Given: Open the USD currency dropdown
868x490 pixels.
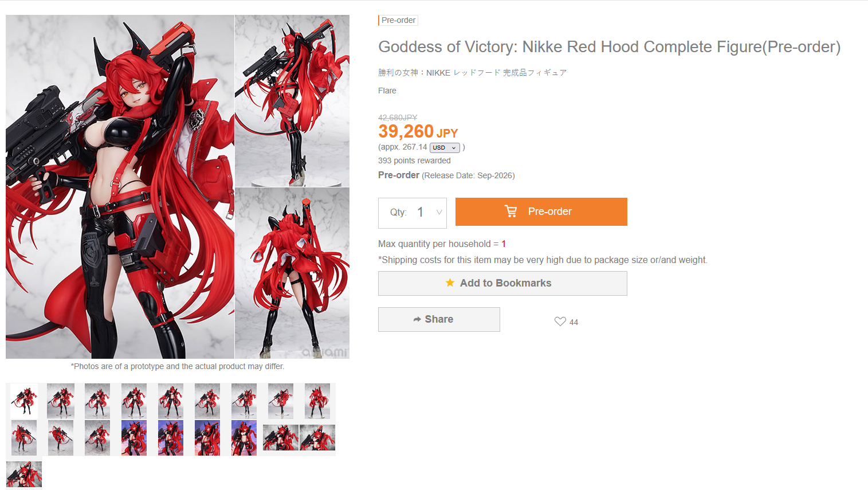Looking at the screenshot, I should (x=445, y=147).
